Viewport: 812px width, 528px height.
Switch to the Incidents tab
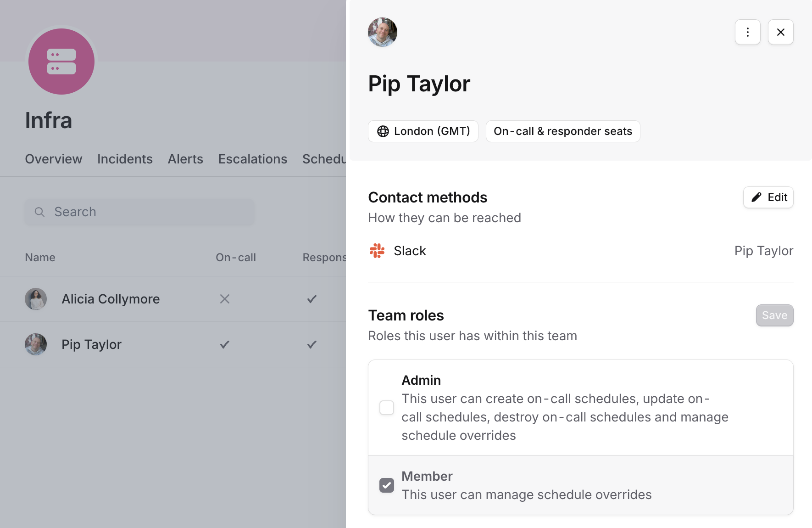tap(125, 159)
